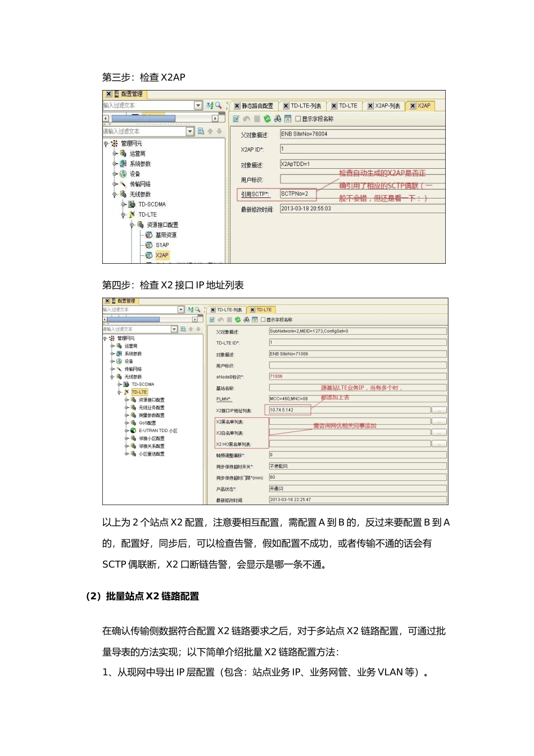Open dropdown of 请输入过滤文本 box in upper screenshot

pyautogui.click(x=190, y=132)
